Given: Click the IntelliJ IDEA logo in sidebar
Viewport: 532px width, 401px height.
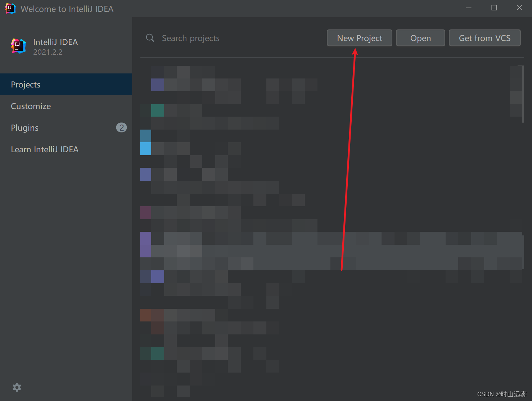Looking at the screenshot, I should coord(18,46).
